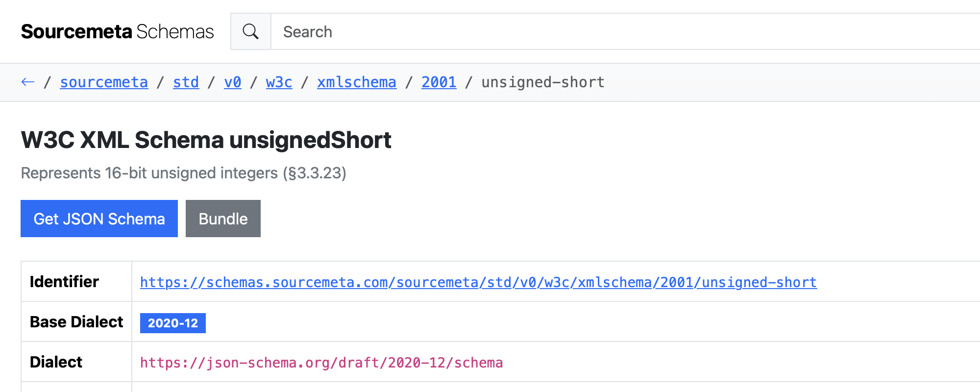Viewport: 980px width, 392px height.
Task: Click the Get JSON Schema button
Action: click(98, 219)
